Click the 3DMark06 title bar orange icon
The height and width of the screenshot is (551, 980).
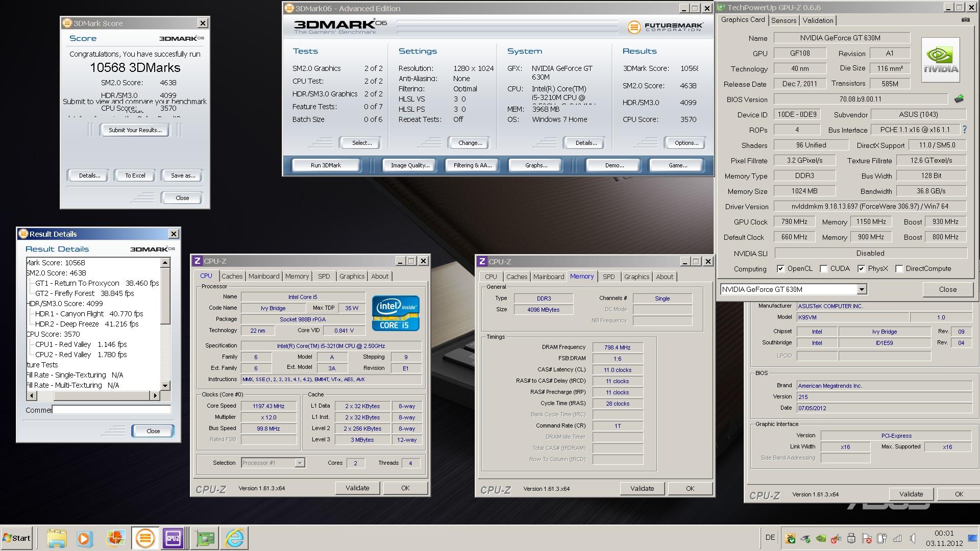tap(289, 8)
